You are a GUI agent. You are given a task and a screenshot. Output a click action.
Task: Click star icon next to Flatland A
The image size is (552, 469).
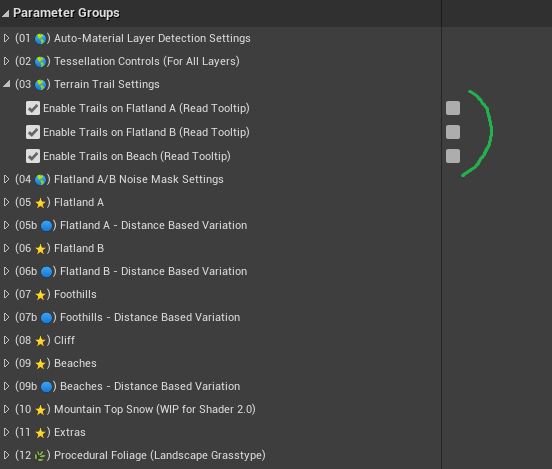40,203
